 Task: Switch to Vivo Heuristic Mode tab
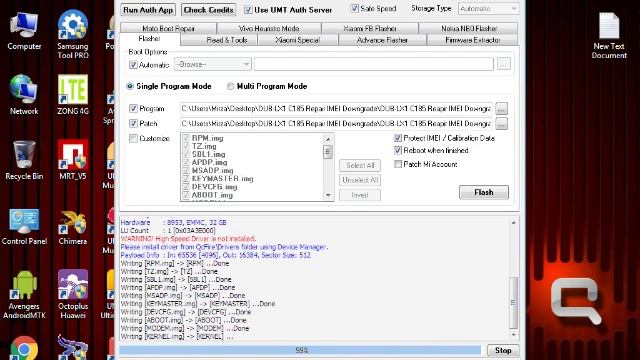pos(269,28)
